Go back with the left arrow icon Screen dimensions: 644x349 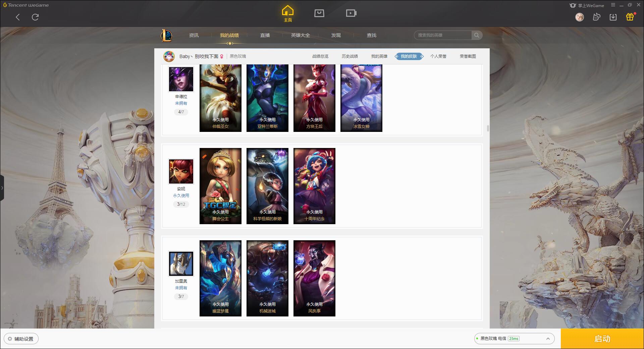pos(18,17)
